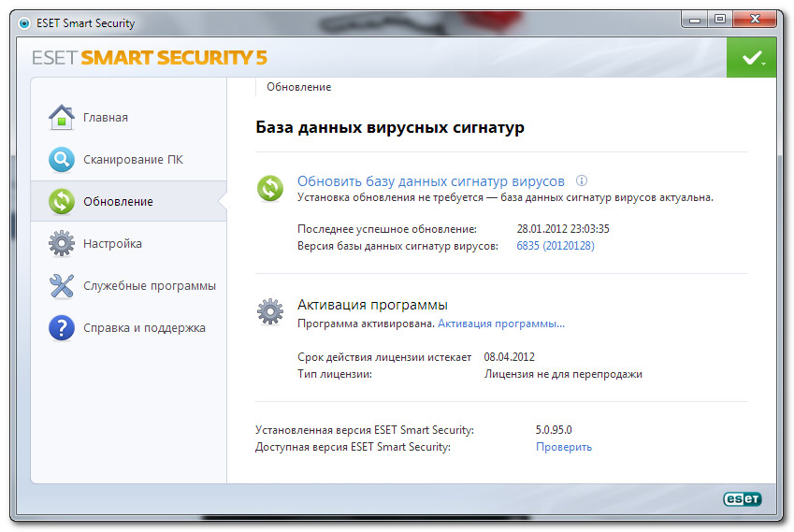Click the info icon next to update link

click(582, 180)
